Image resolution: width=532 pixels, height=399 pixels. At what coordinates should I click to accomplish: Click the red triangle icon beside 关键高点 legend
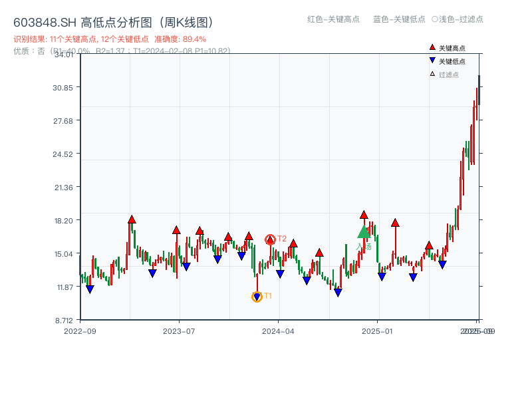pyautogui.click(x=432, y=47)
